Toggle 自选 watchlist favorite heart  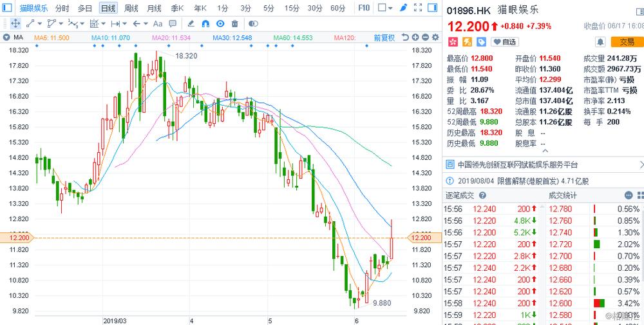tap(505, 41)
